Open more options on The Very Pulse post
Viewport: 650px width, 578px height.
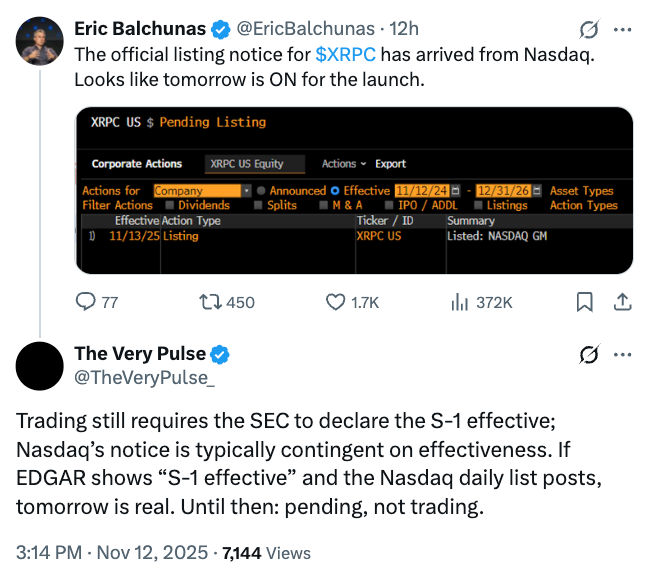[x=623, y=355]
